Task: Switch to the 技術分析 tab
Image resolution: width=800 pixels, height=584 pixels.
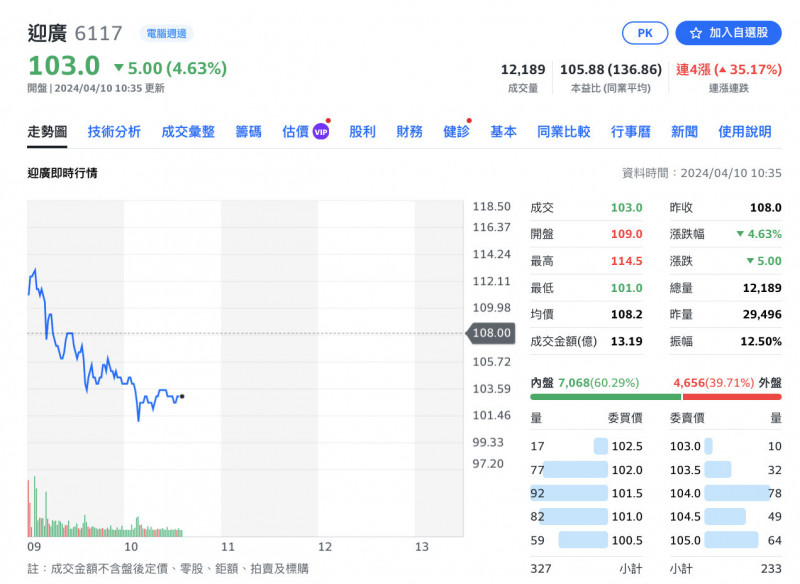Action: coord(114,132)
